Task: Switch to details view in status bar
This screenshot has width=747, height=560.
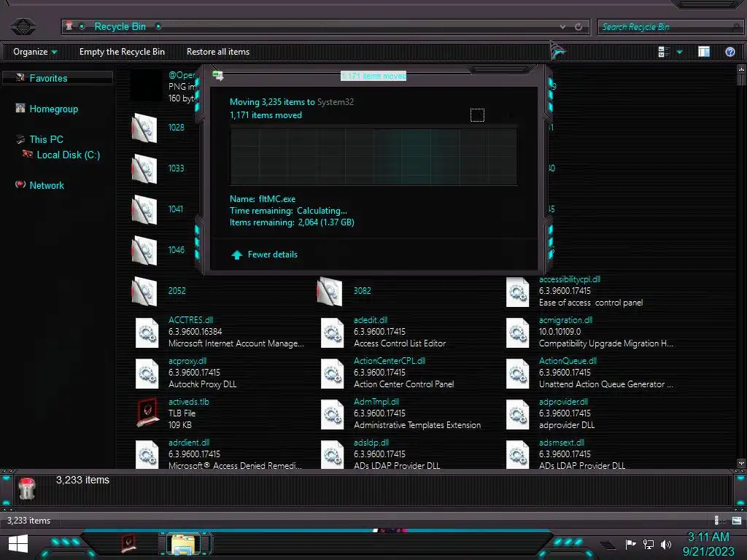Action: tap(719, 521)
